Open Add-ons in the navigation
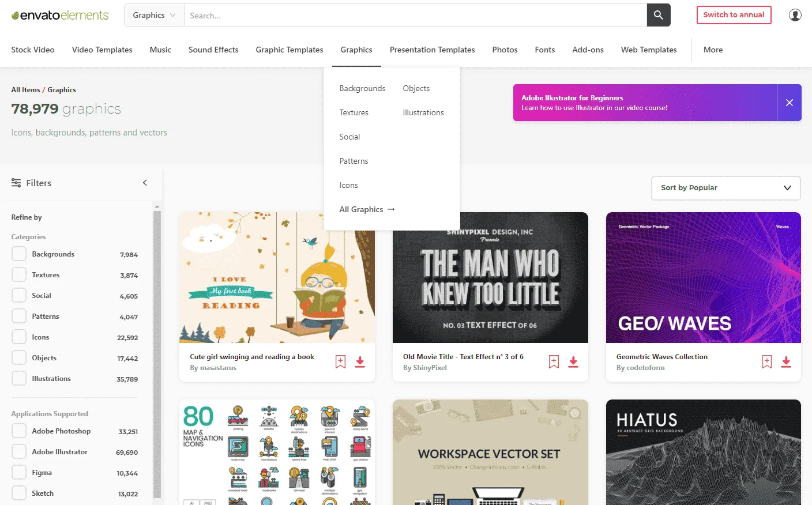Image resolution: width=812 pixels, height=505 pixels. coord(588,50)
